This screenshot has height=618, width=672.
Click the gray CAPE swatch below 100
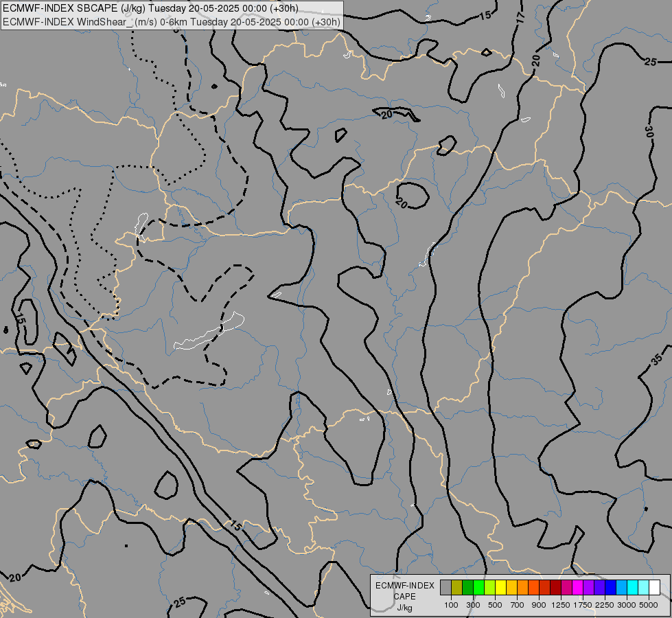[445, 587]
